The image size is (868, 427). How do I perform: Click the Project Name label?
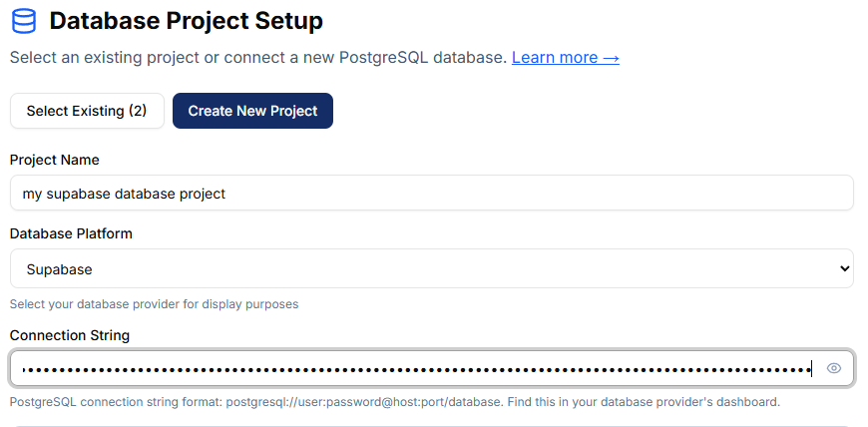[55, 160]
